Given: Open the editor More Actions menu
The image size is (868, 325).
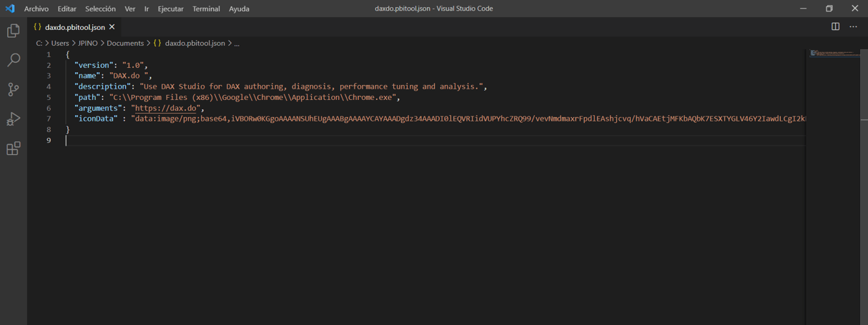Looking at the screenshot, I should [853, 27].
